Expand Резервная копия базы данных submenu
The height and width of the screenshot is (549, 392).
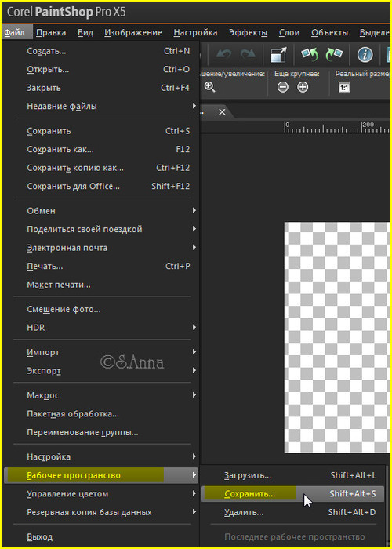pos(101,512)
